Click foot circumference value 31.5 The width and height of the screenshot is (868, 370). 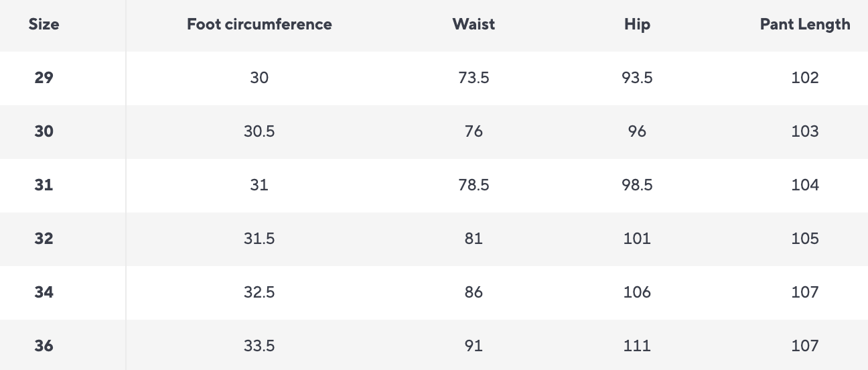pyautogui.click(x=259, y=239)
